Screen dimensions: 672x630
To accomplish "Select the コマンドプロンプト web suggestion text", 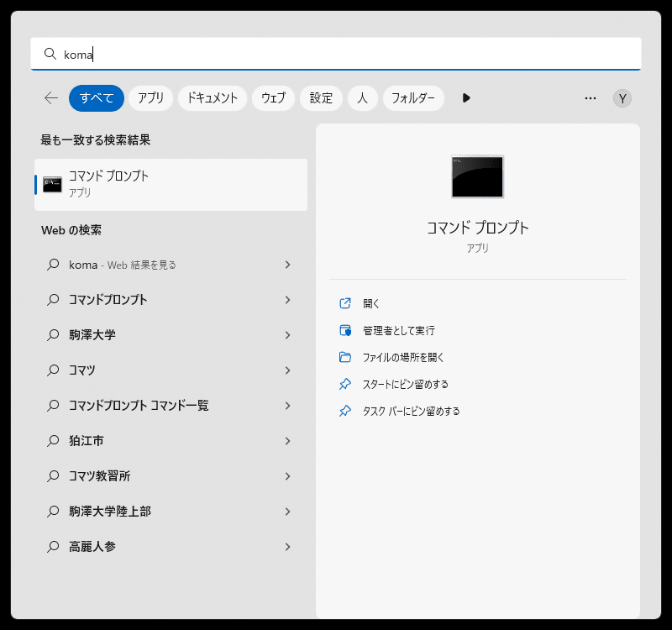I will coord(108,300).
